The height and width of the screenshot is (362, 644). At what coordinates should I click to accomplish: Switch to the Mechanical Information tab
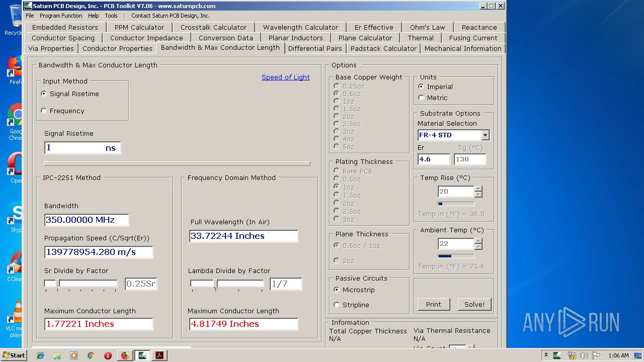(x=463, y=48)
